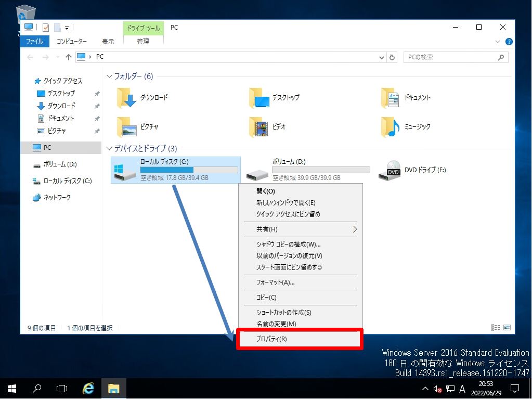The image size is (532, 399).
Task: Select ピクチャ in the sidebar
Action: (51, 131)
